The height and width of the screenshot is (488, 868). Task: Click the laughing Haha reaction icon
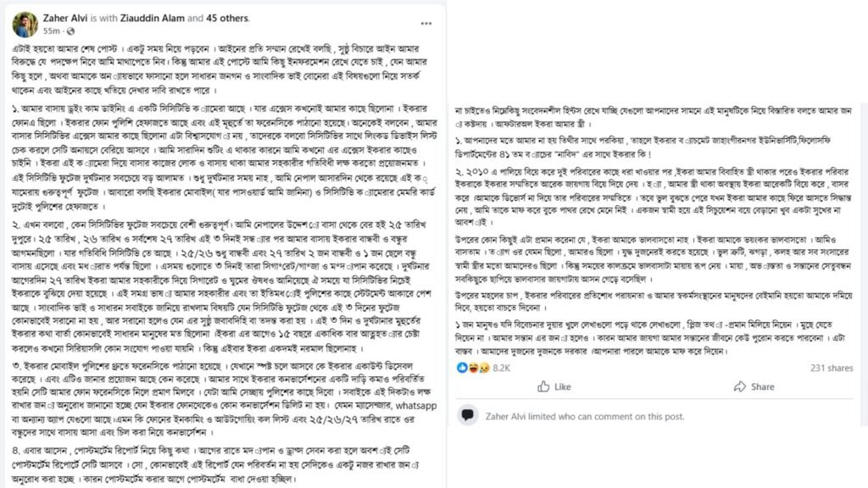point(470,368)
